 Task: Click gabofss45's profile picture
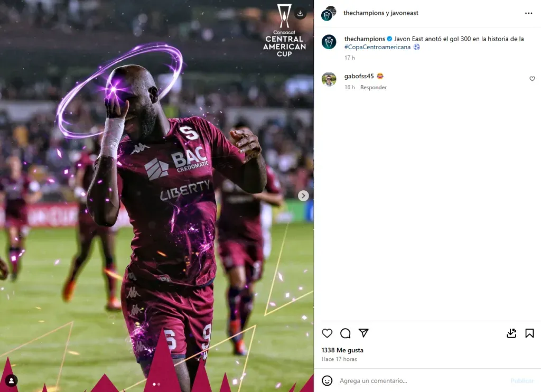(329, 79)
